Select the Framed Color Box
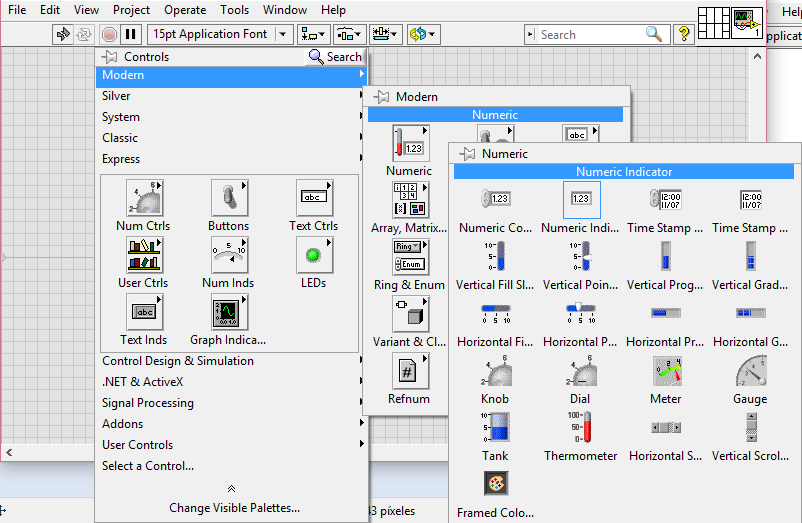 [496, 484]
